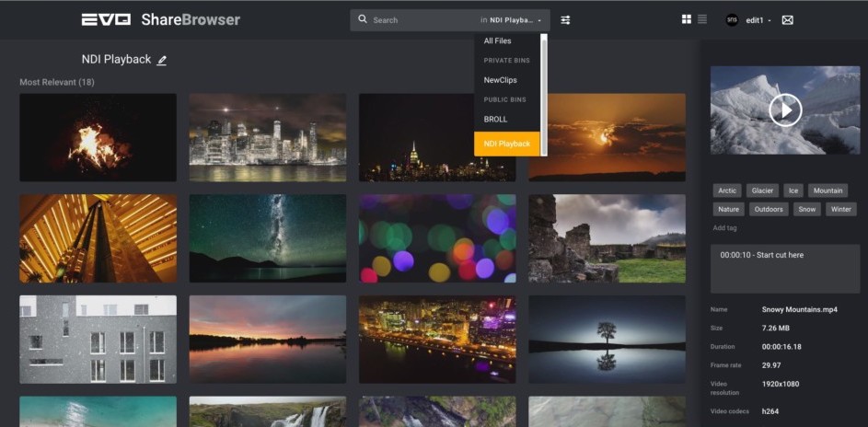Image resolution: width=868 pixels, height=427 pixels.
Task: Click the 'h264' codec value
Action: click(x=770, y=411)
